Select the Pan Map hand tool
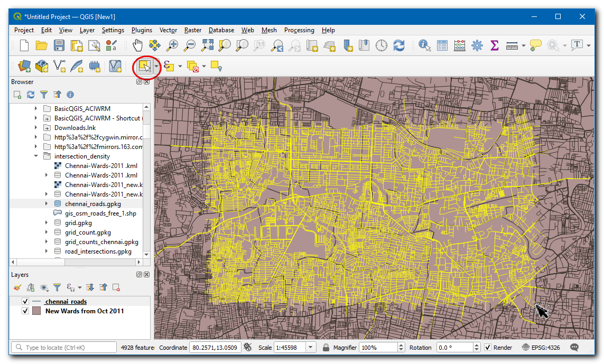 (137, 45)
